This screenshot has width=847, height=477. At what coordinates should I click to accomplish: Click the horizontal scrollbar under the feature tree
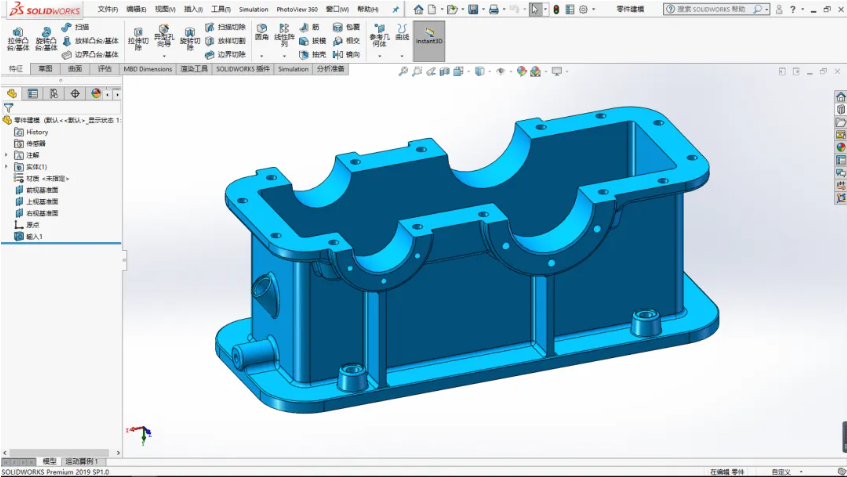click(60, 453)
